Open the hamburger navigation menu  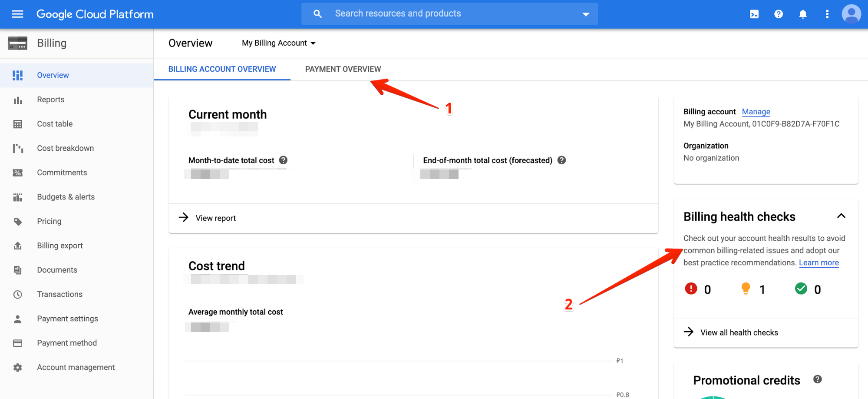[17, 14]
